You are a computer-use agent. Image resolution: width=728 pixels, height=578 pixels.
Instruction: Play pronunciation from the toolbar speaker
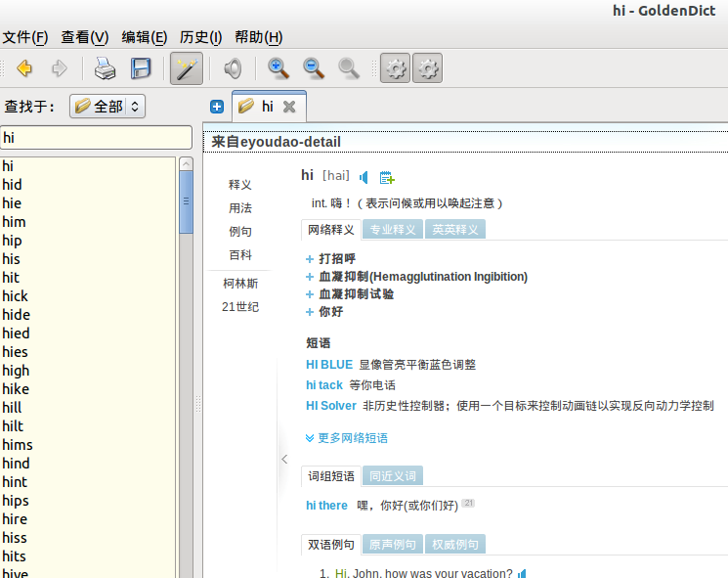(233, 68)
